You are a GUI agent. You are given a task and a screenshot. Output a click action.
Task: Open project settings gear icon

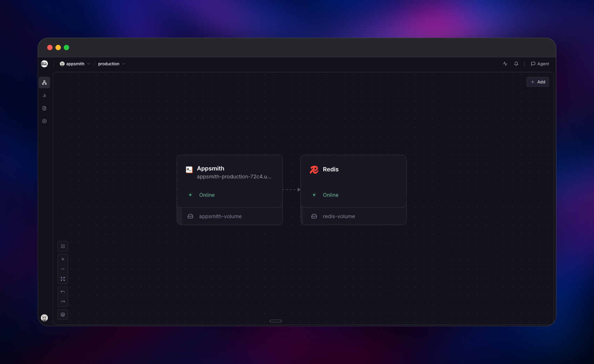click(44, 121)
